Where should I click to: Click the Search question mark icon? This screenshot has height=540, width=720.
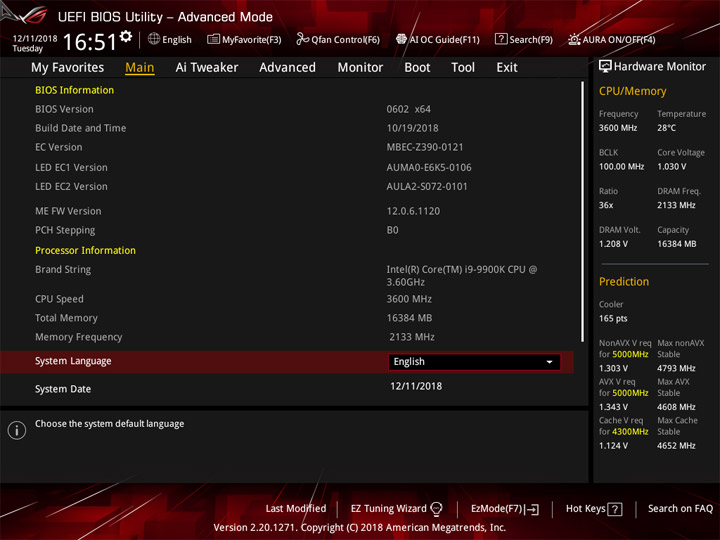point(501,39)
